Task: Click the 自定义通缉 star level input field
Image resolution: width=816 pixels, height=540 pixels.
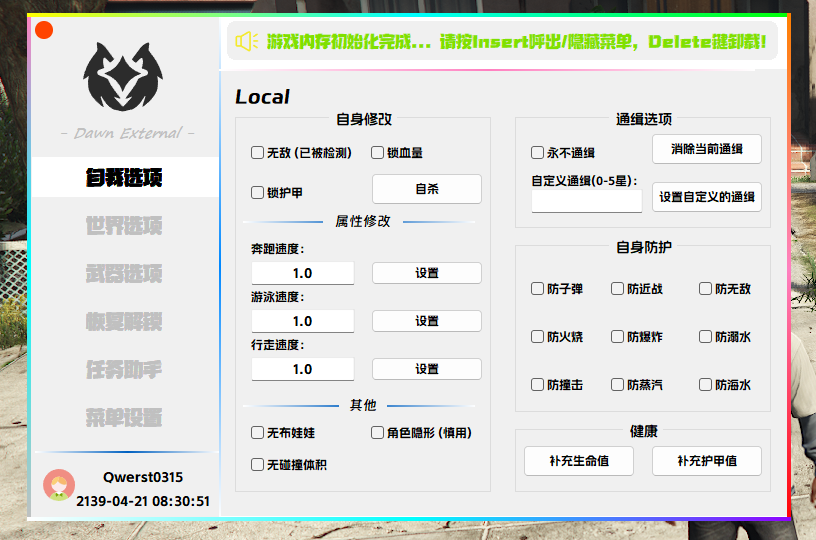Action: coord(587,201)
